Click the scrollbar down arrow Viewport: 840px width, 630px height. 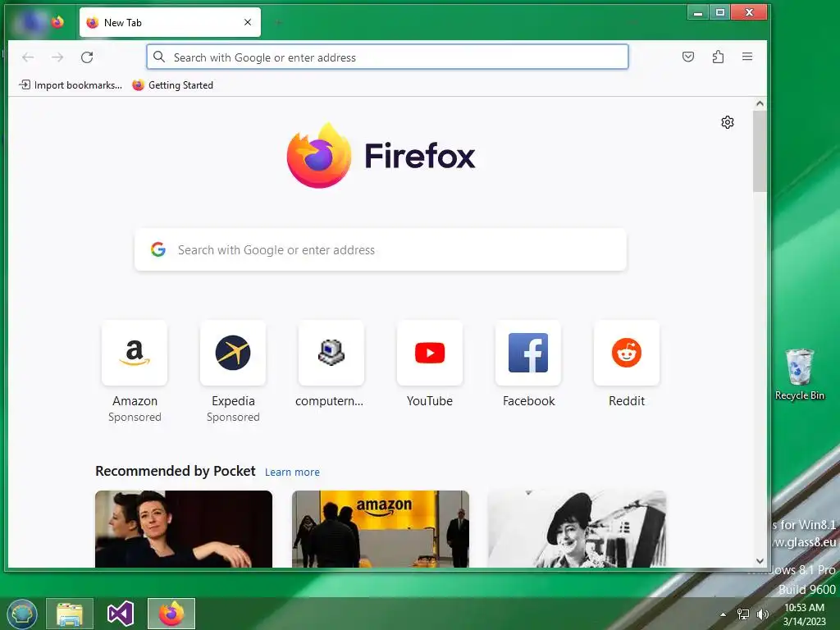(x=760, y=561)
